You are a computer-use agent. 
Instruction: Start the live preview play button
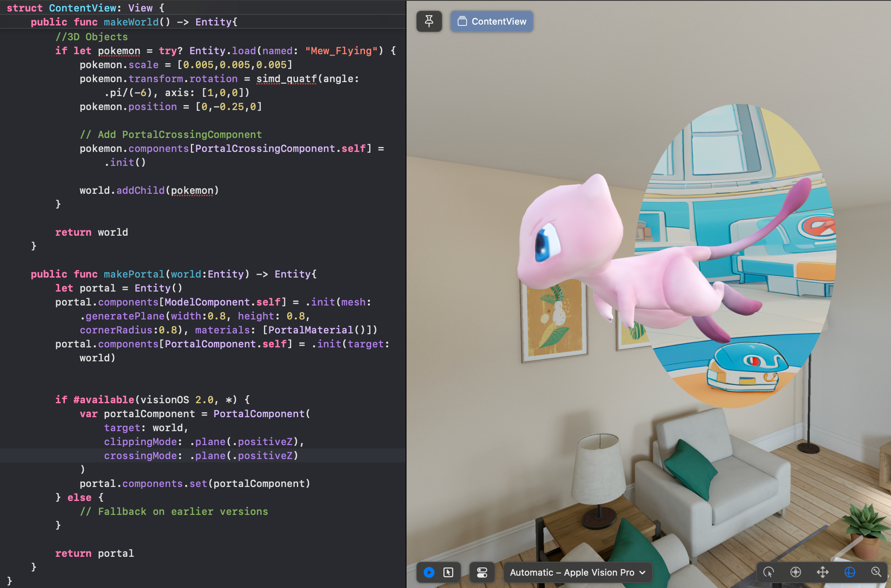[x=429, y=572]
